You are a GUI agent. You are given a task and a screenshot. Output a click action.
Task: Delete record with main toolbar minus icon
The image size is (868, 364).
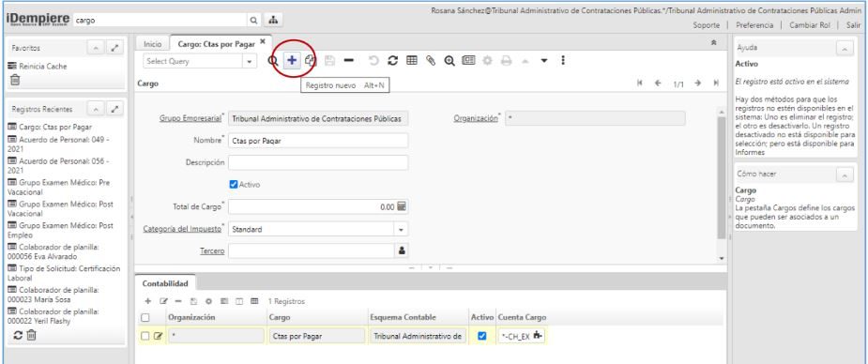[349, 61]
